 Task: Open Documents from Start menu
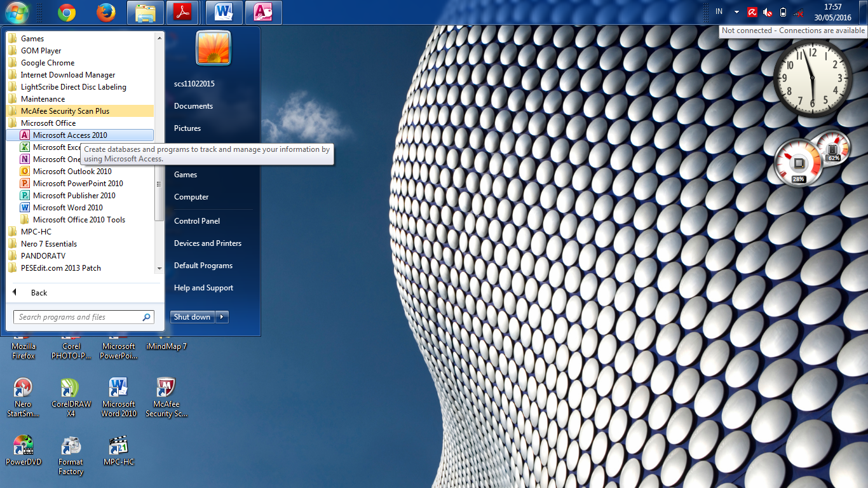coord(193,106)
